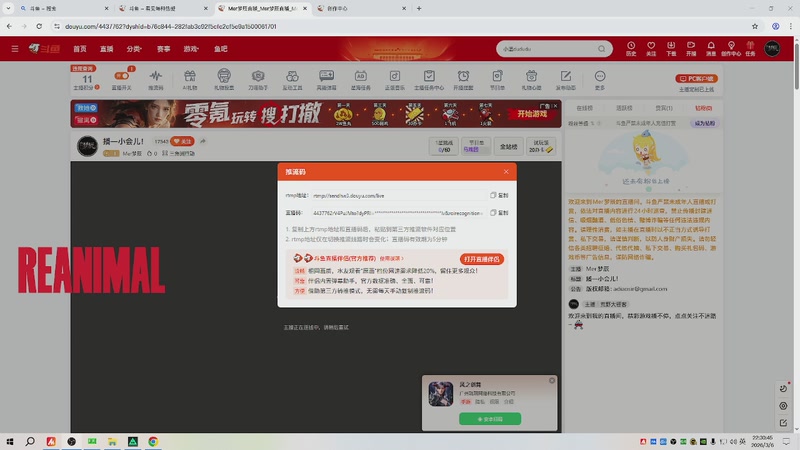The image size is (800, 450).
Task: Open the AD 星海任务 toolbar icon
Action: [x=361, y=80]
